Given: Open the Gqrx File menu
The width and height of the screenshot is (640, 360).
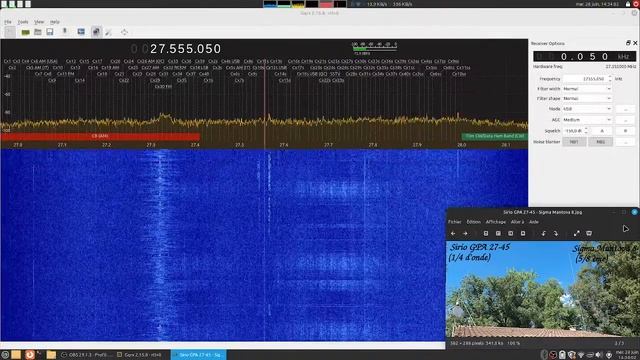Looking at the screenshot, I should tap(8, 22).
